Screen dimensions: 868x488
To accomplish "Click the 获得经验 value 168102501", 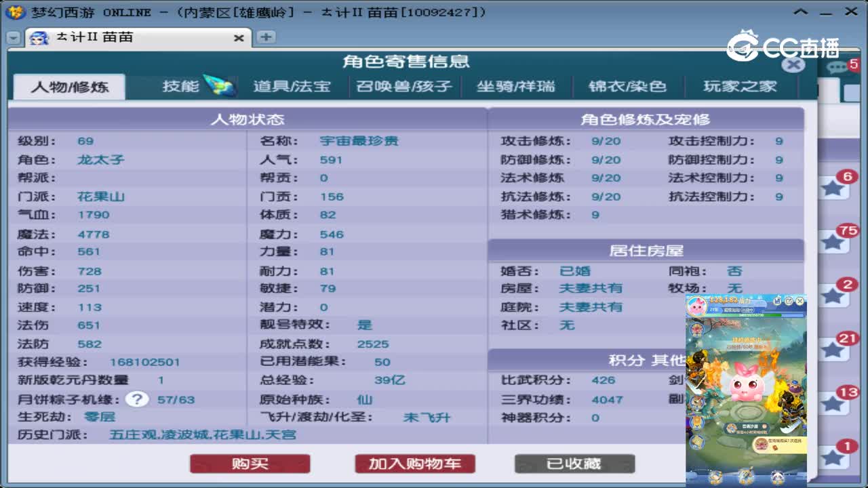I will pos(145,362).
